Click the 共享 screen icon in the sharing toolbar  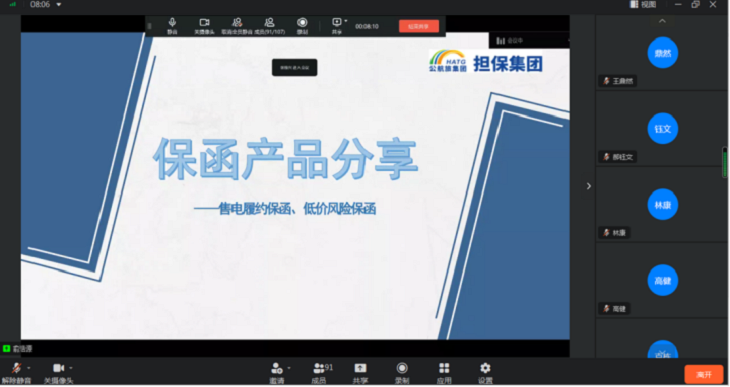pyautogui.click(x=336, y=22)
